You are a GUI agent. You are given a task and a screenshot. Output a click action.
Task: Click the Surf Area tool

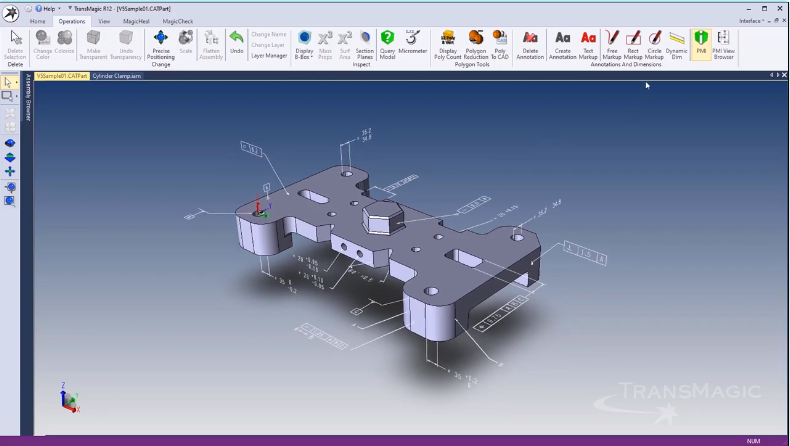point(345,44)
